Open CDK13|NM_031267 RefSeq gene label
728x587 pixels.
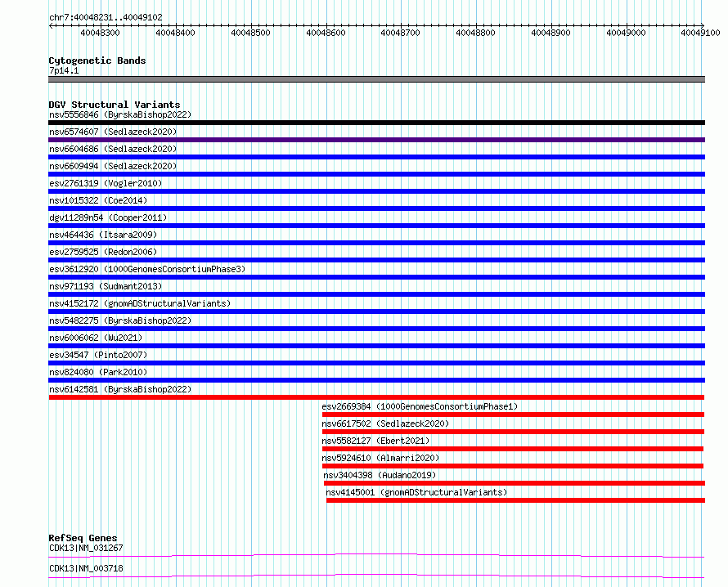[86, 548]
